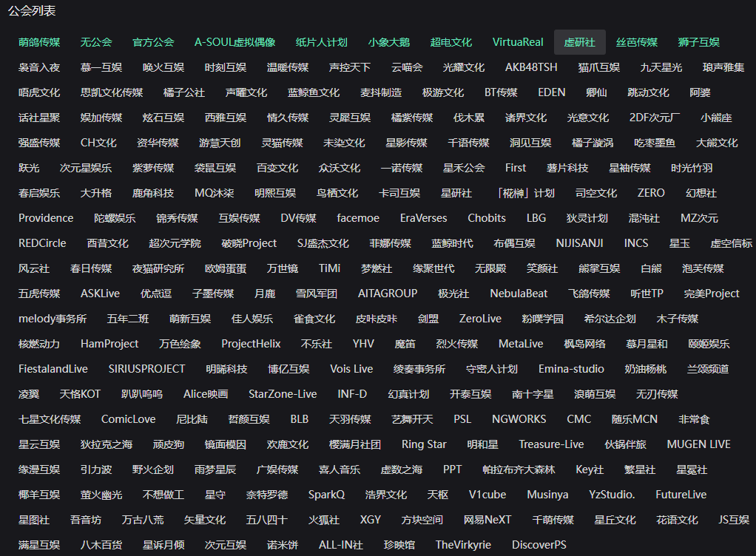This screenshot has width=756, height=556.
Task: Click the EraVerses guild entry
Action: (x=423, y=218)
